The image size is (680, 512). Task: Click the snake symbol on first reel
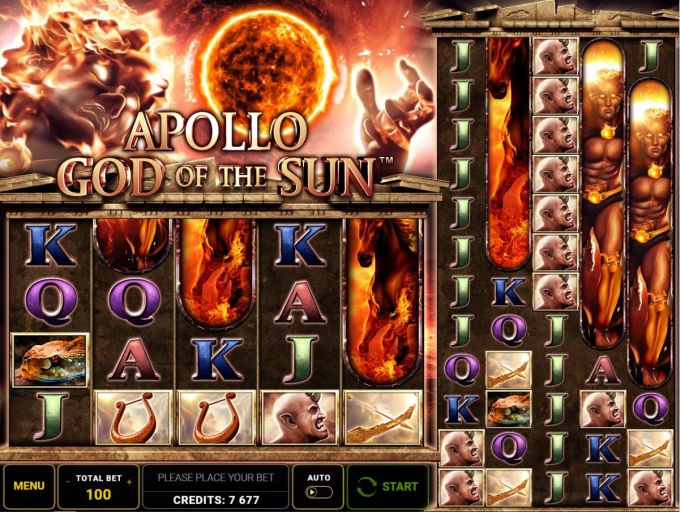point(50,360)
